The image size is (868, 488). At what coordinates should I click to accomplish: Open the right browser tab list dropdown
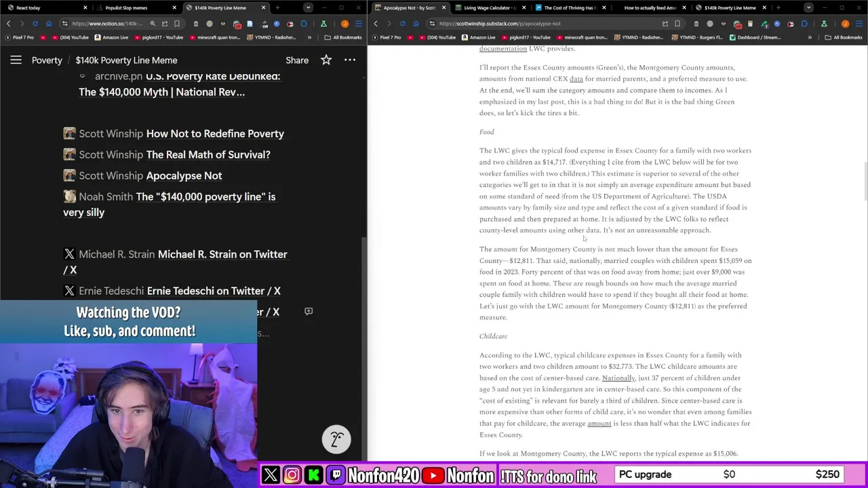(x=808, y=7)
